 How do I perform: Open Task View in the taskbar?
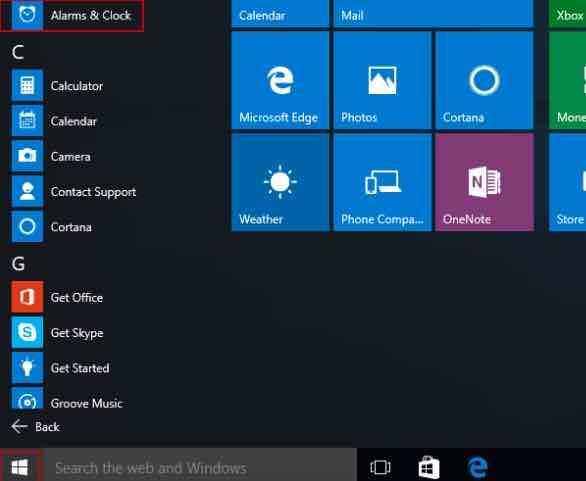380,467
